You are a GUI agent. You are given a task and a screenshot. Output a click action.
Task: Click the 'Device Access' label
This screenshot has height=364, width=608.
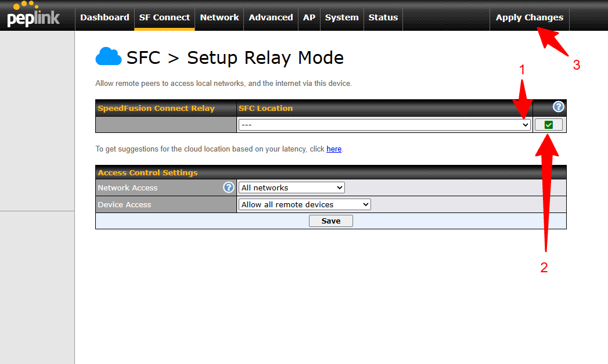tap(124, 205)
